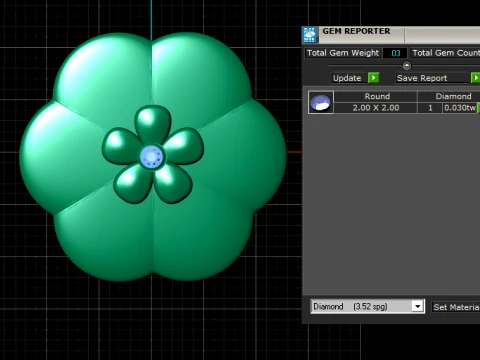The height and width of the screenshot is (360, 480).
Task: Click the gem quantity cell showing 1
Action: pos(430,108)
